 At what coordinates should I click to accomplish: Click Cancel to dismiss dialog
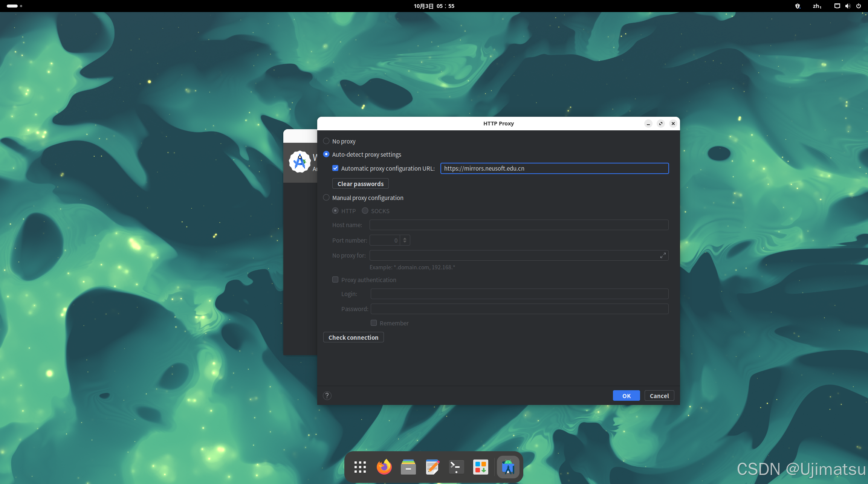point(659,396)
